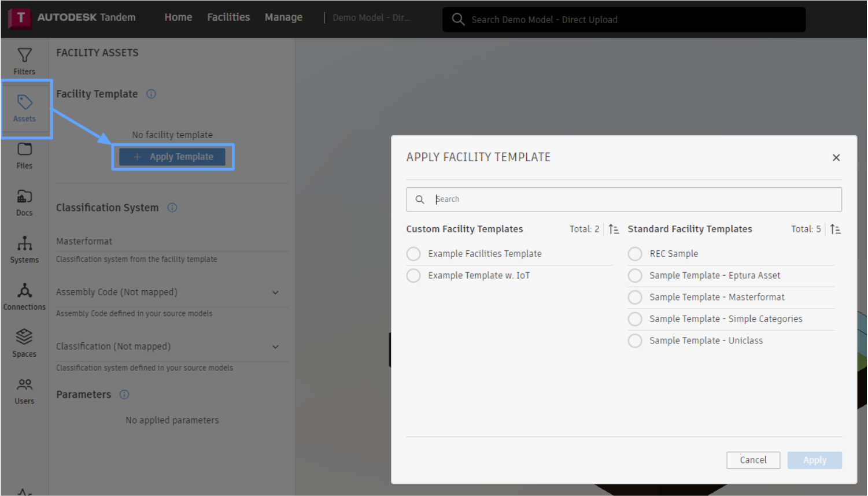Sort the Standard Facility Templates list
The image size is (868, 496).
click(835, 229)
